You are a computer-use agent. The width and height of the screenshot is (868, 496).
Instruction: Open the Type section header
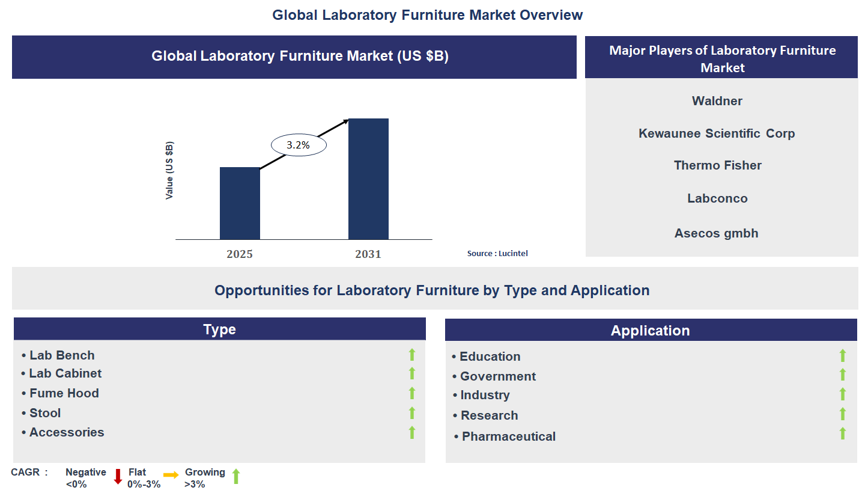point(219,329)
